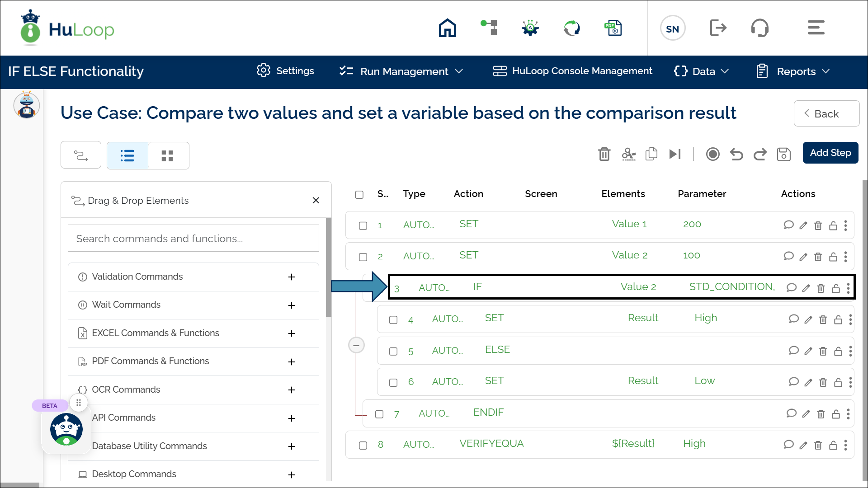Screen dimensions: 868x488
Task: Toggle the select-all header checkbox
Action: point(359,195)
